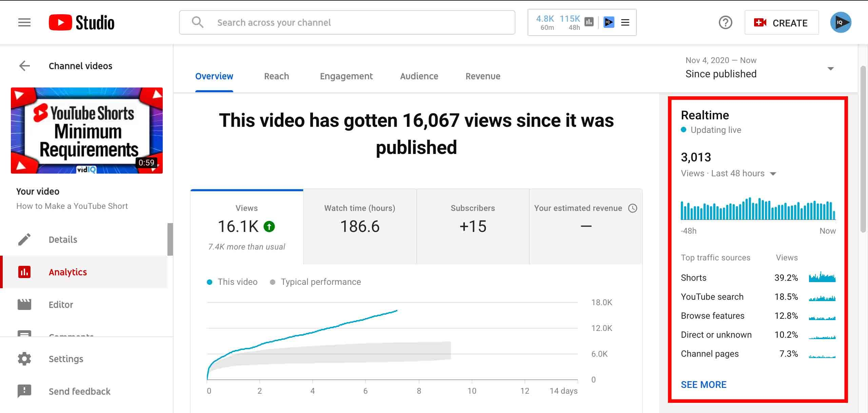Switch to the Audience tab
Screen dimensions: 868x413
coord(419,76)
